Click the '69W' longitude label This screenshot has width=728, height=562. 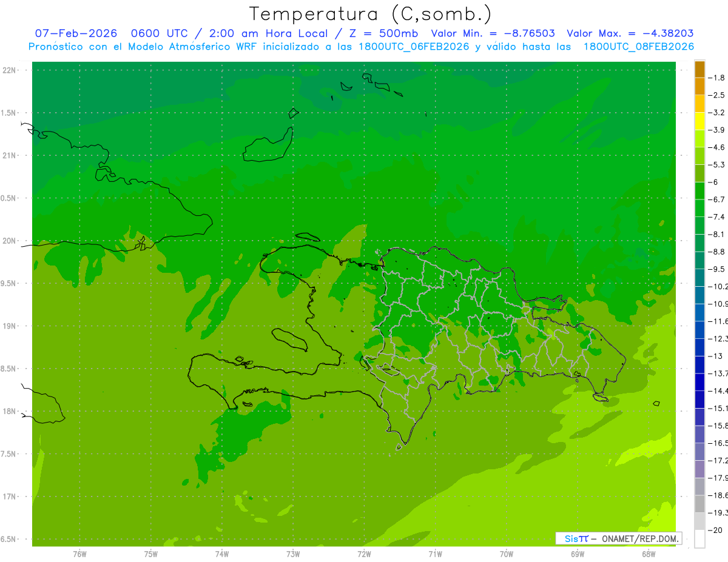(x=578, y=554)
